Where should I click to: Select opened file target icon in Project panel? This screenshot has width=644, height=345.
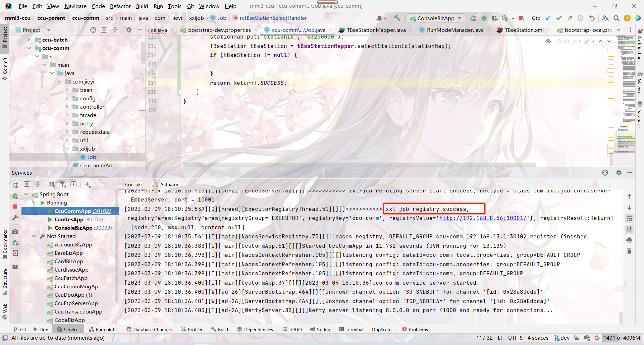pyautogui.click(x=93, y=30)
